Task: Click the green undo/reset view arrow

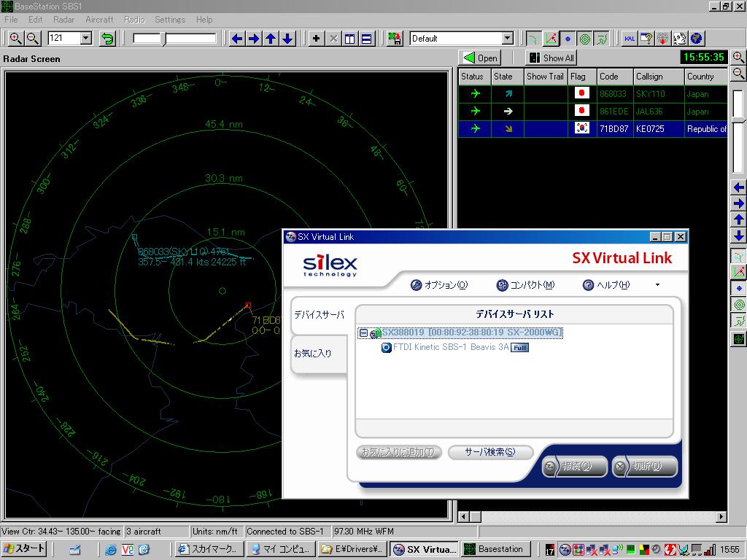Action: pos(108,39)
